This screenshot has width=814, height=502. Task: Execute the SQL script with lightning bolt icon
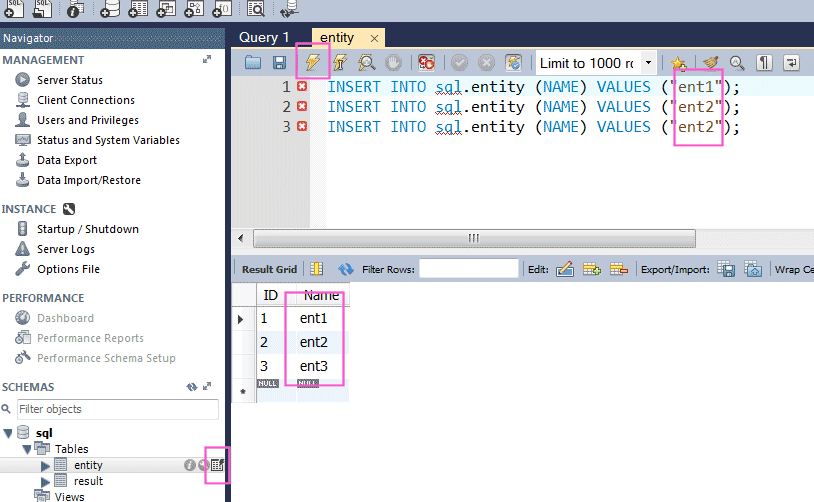pyautogui.click(x=313, y=63)
